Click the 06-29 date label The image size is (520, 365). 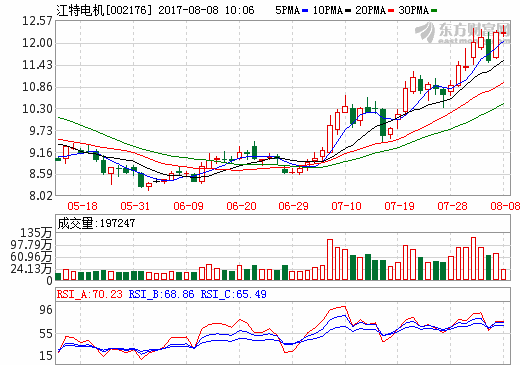tap(293, 206)
